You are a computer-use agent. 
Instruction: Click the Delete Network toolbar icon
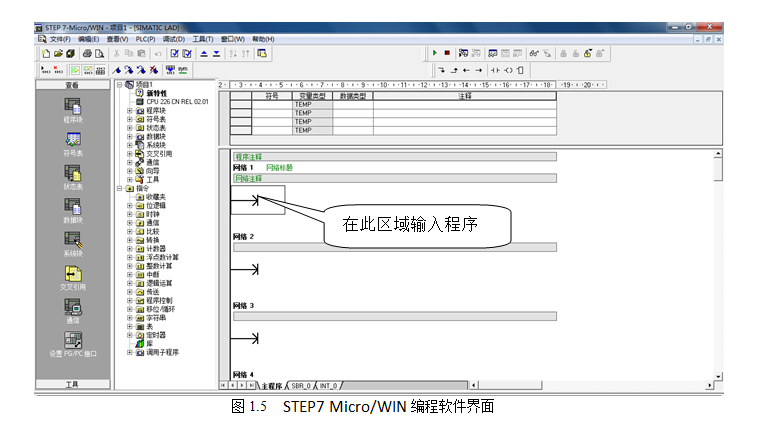(x=58, y=71)
